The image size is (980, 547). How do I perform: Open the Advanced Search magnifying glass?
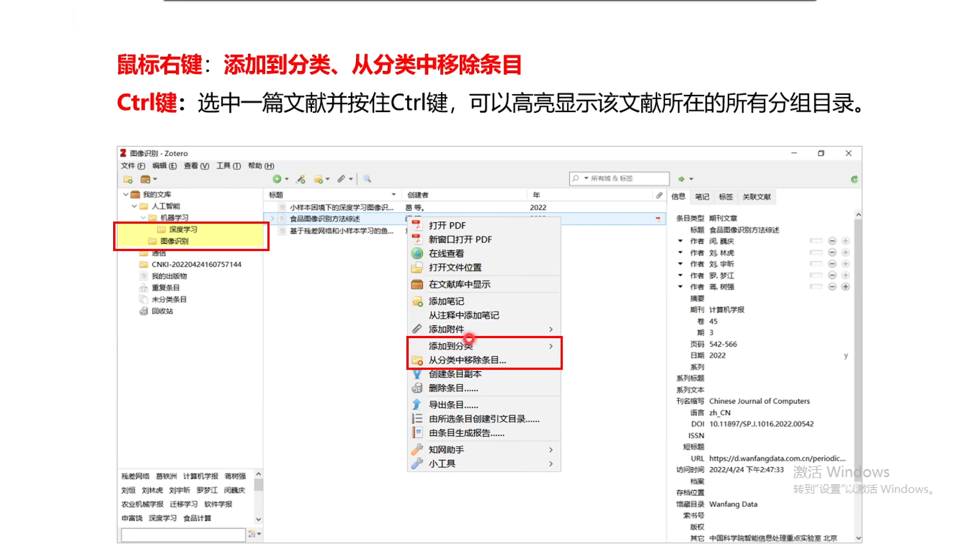click(x=368, y=179)
